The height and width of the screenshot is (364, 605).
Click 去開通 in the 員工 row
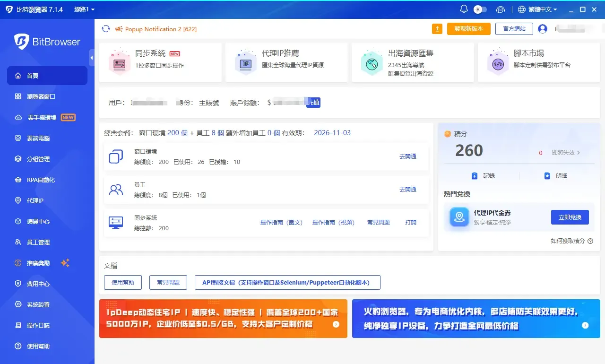point(408,190)
